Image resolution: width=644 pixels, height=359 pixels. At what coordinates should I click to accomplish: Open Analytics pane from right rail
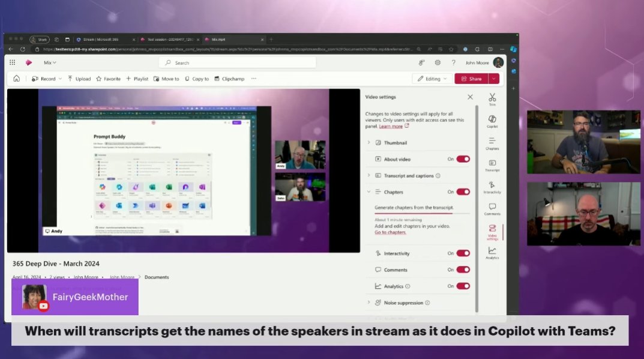(x=492, y=253)
